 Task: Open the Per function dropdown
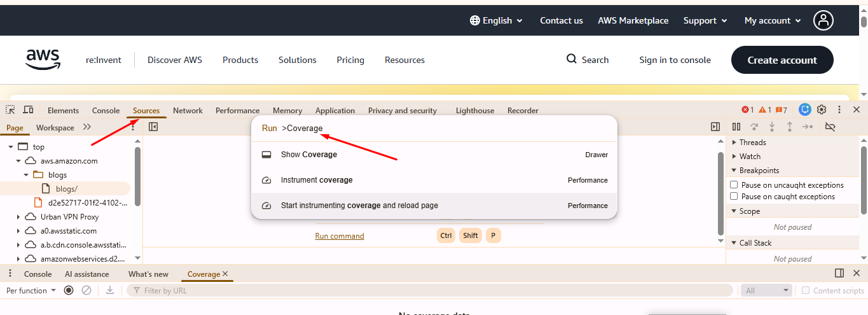pos(31,291)
